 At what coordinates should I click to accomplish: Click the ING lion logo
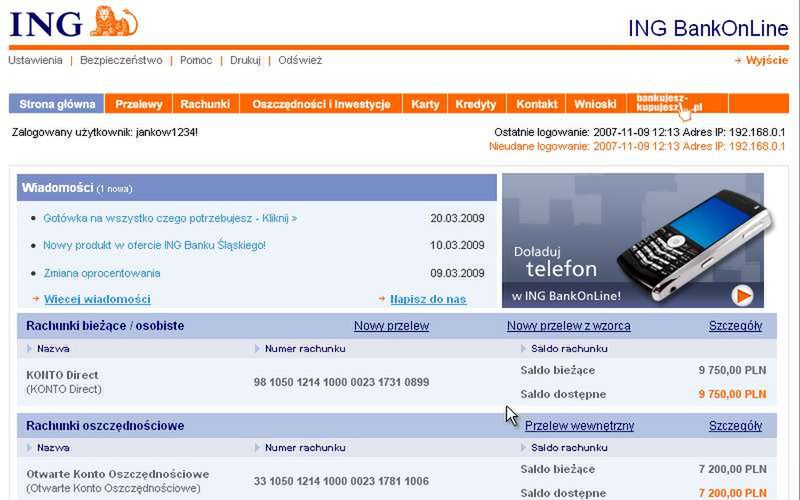tap(113, 21)
